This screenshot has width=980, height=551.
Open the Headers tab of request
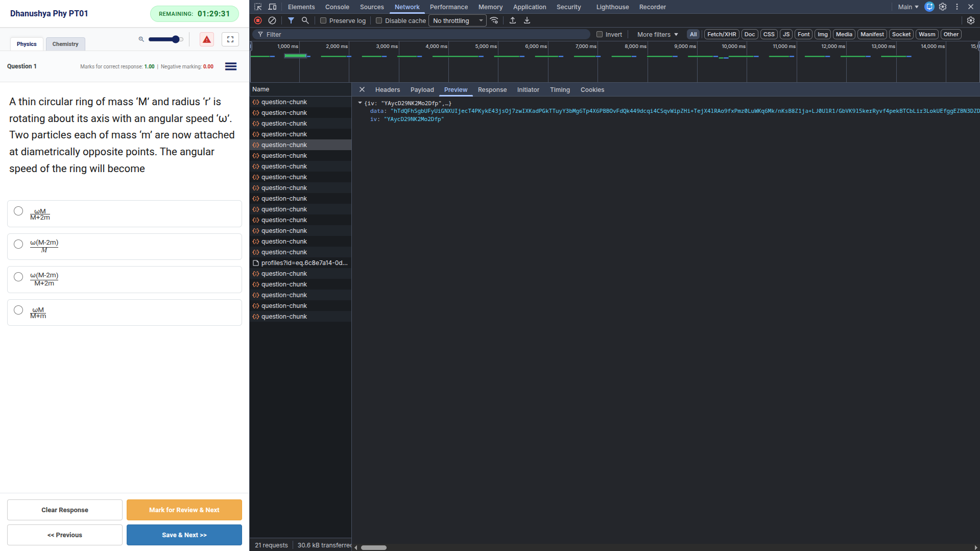coord(388,89)
